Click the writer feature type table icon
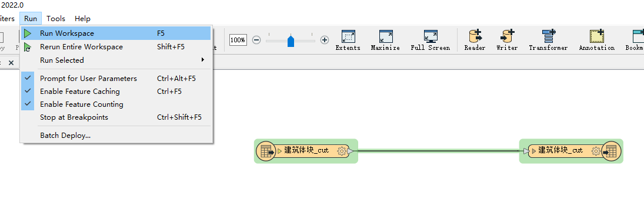Image resolution: width=644 pixels, height=223 pixels. pos(611,151)
